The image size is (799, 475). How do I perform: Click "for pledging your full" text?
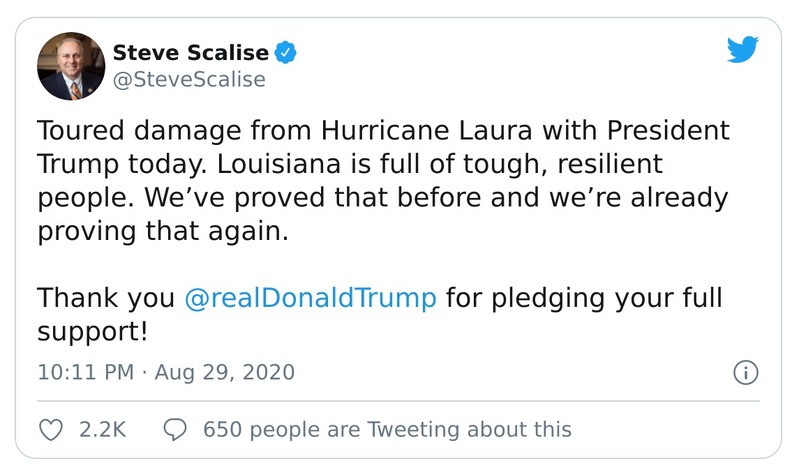(x=584, y=298)
